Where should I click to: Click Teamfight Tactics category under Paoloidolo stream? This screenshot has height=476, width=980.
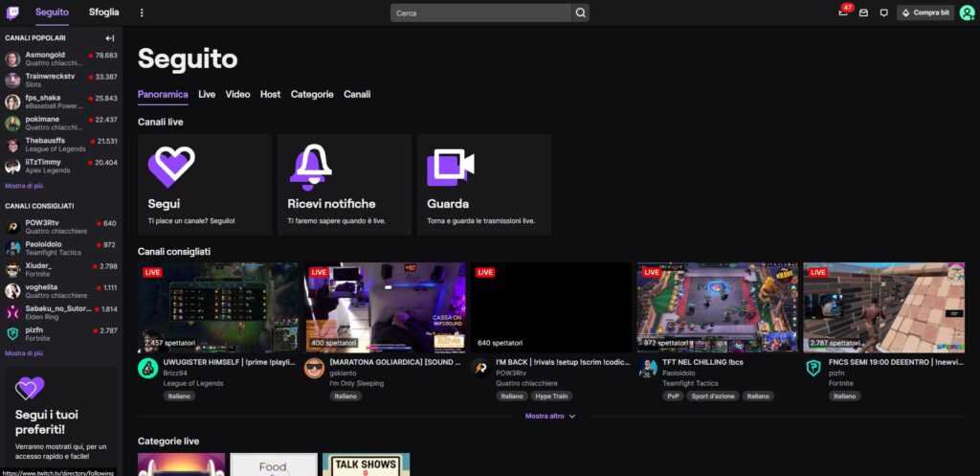(691, 383)
